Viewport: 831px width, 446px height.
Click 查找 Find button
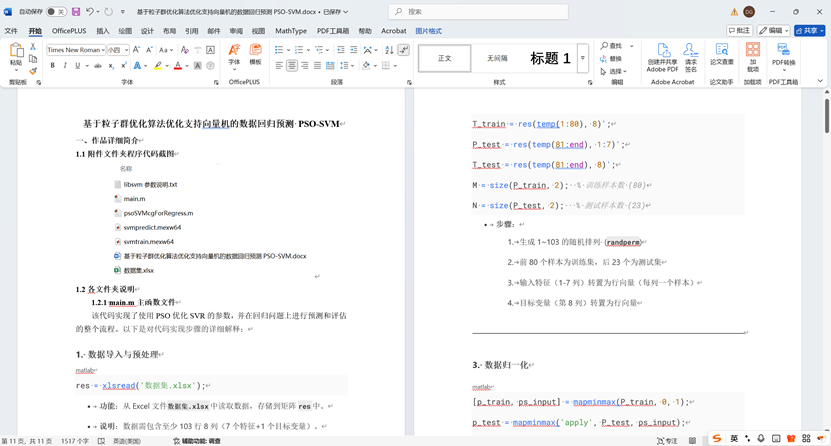coord(611,46)
